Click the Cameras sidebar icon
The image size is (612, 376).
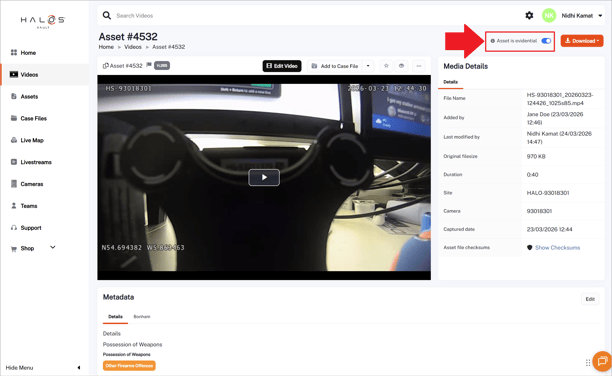[x=14, y=184]
